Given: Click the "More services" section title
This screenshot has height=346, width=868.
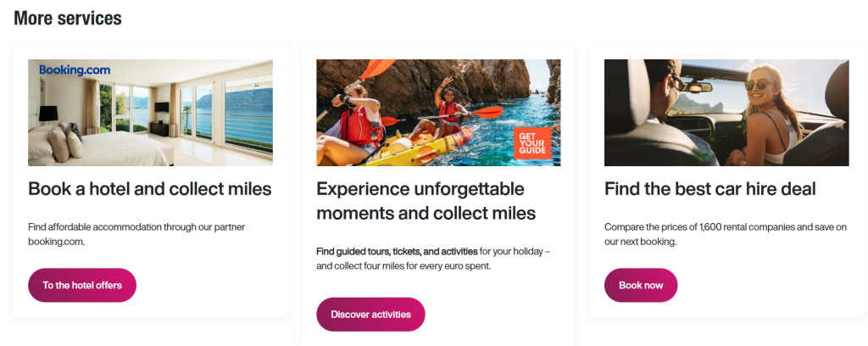Looking at the screenshot, I should point(68,18).
